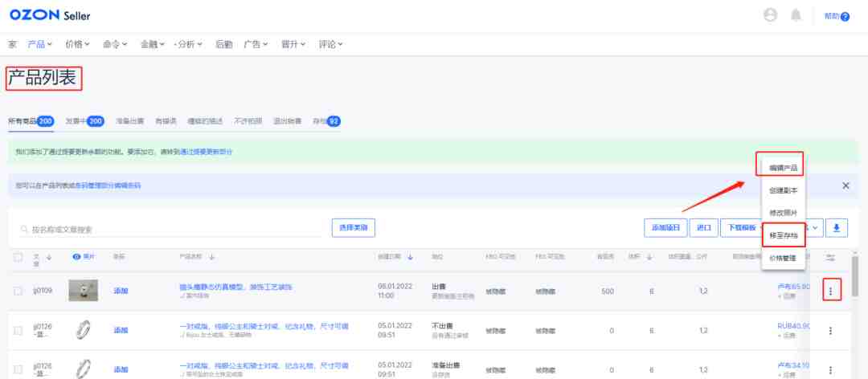Sort by creation date blue arrow

410,257
